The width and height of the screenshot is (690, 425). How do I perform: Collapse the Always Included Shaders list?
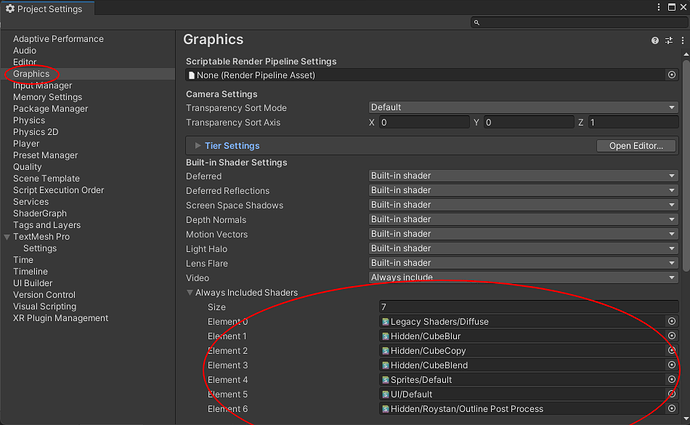[x=190, y=292]
